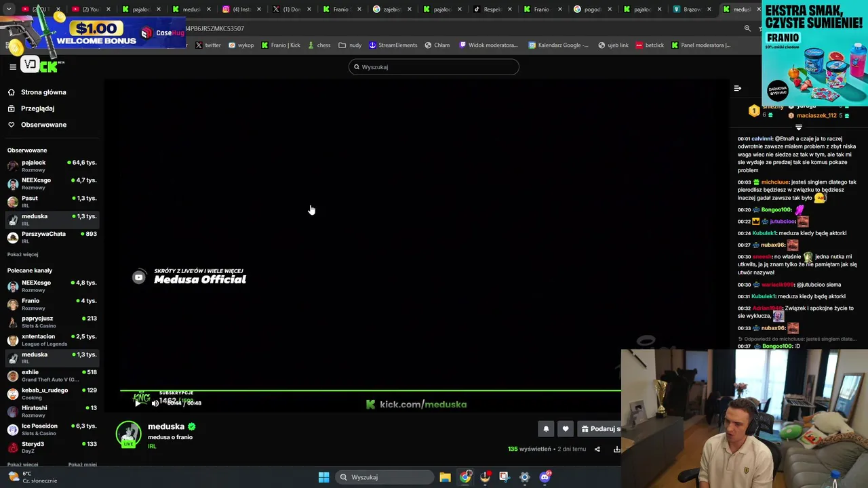Click Podaruj suba gift button
Image resolution: width=868 pixels, height=488 pixels.
599,428
